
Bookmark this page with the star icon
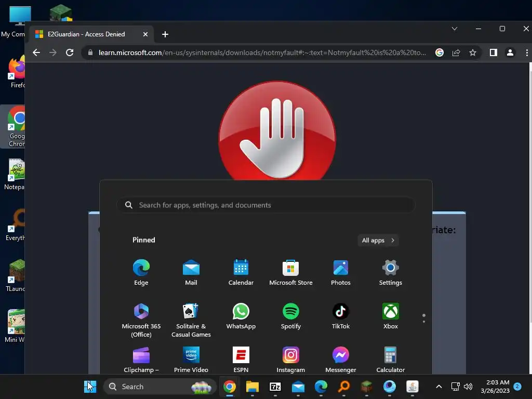473,52
